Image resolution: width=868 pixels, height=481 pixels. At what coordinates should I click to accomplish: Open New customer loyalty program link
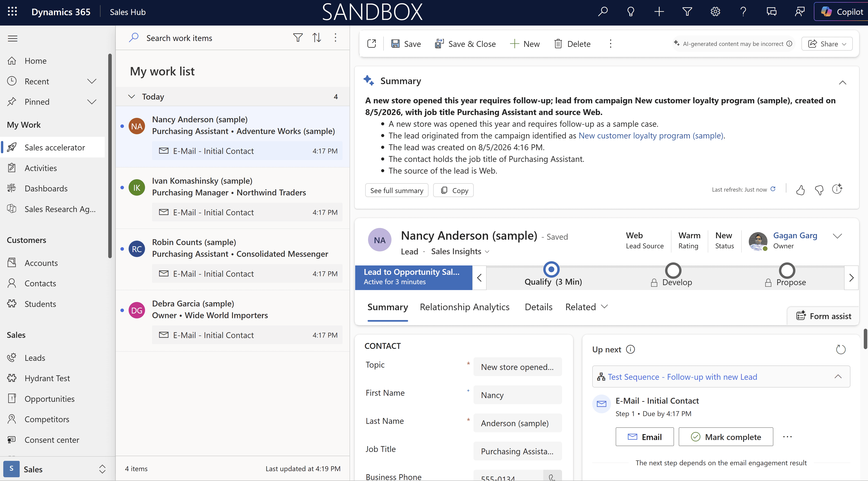651,135
